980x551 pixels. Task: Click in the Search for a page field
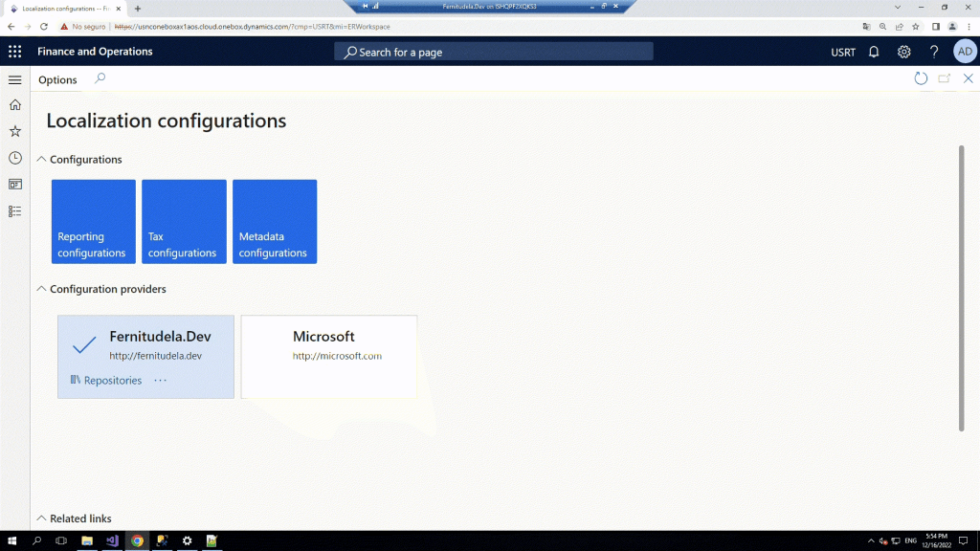point(494,52)
